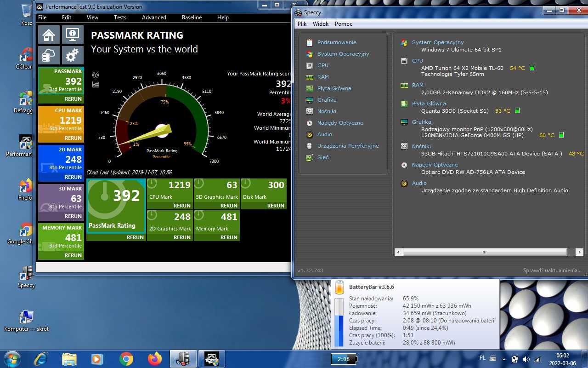Open Google Chrome from the taskbar
The image size is (588, 368).
(x=126, y=359)
